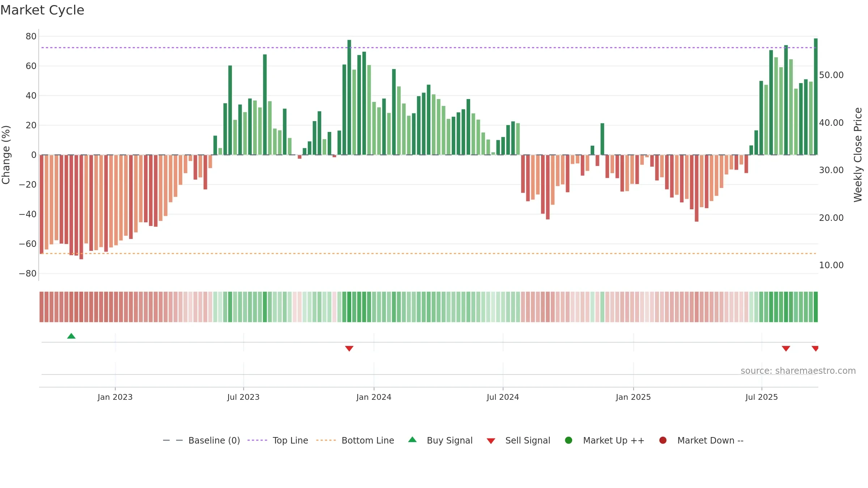Click the Jul 2024 axis label
Screen dimensions: 868x488
pyautogui.click(x=503, y=397)
